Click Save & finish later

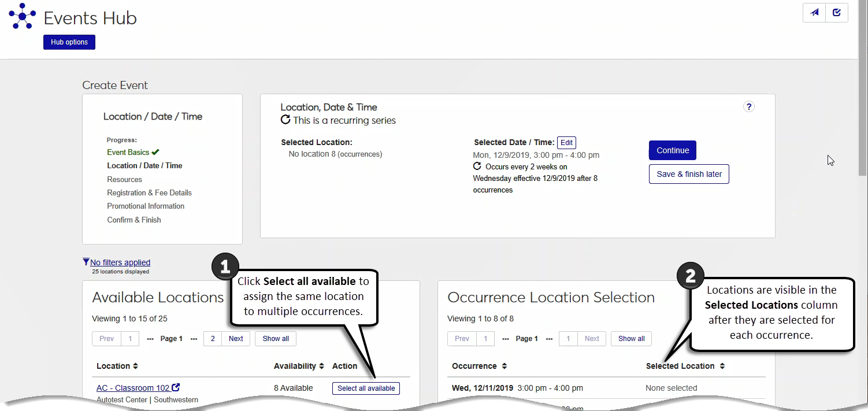click(x=689, y=174)
